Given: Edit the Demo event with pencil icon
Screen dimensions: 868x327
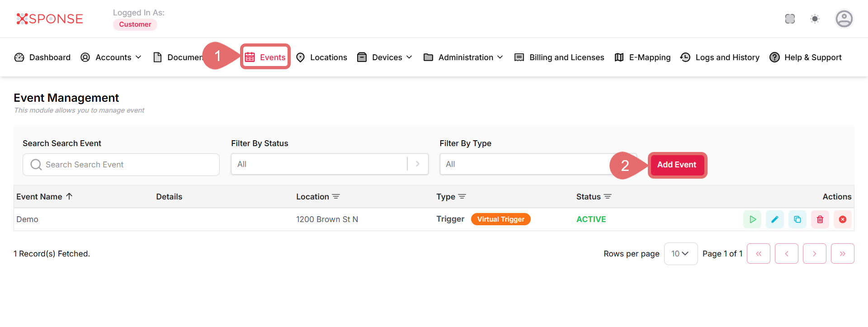Looking at the screenshot, I should click(775, 219).
